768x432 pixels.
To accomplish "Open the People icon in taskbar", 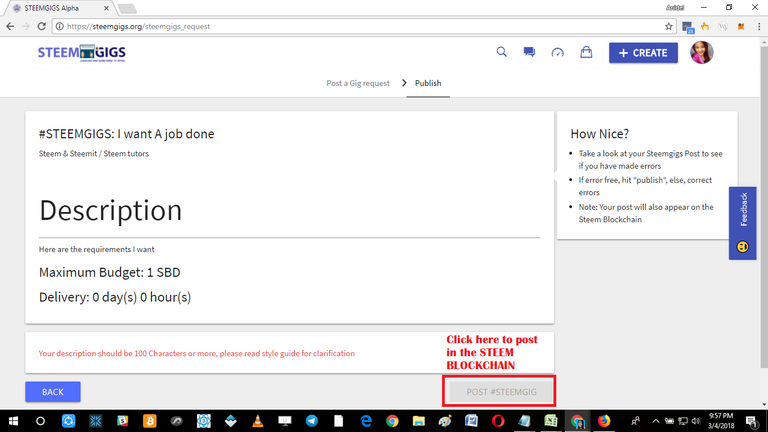I will click(635, 421).
